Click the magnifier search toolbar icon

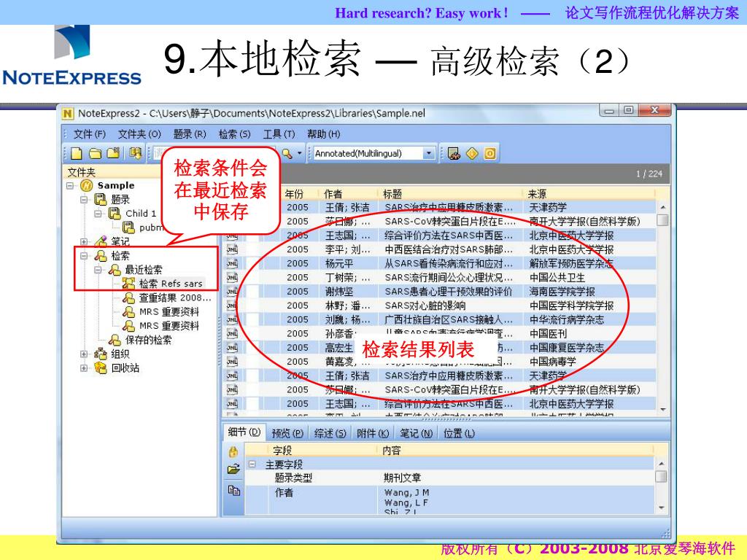click(287, 153)
